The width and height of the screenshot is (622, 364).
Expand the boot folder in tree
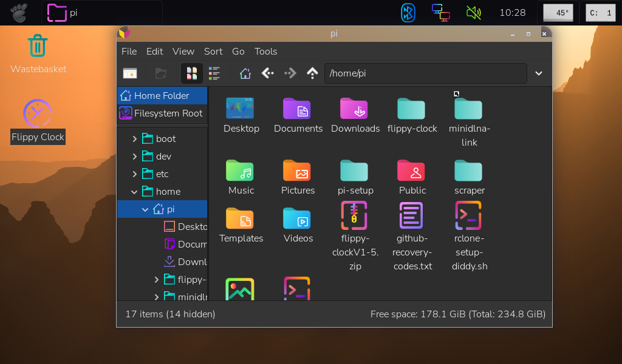tap(134, 139)
